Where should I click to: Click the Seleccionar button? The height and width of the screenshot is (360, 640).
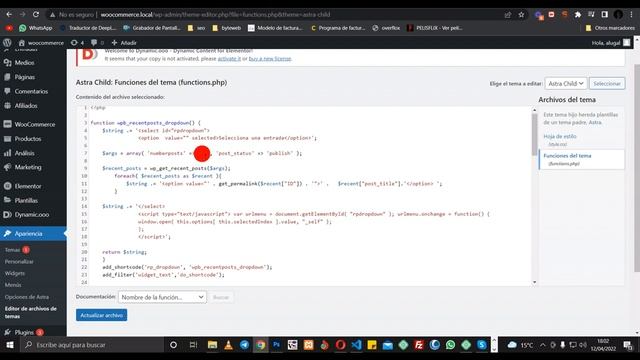pos(607,83)
